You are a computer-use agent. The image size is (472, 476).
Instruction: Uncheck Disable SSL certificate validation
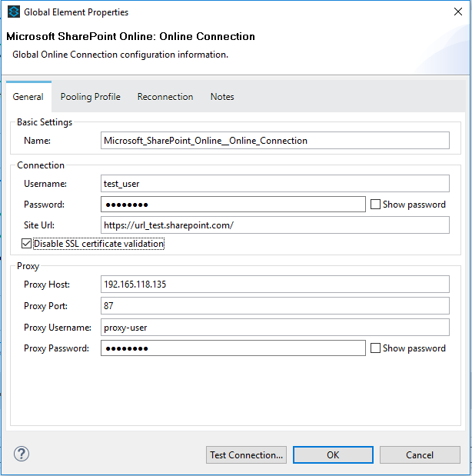click(x=28, y=244)
